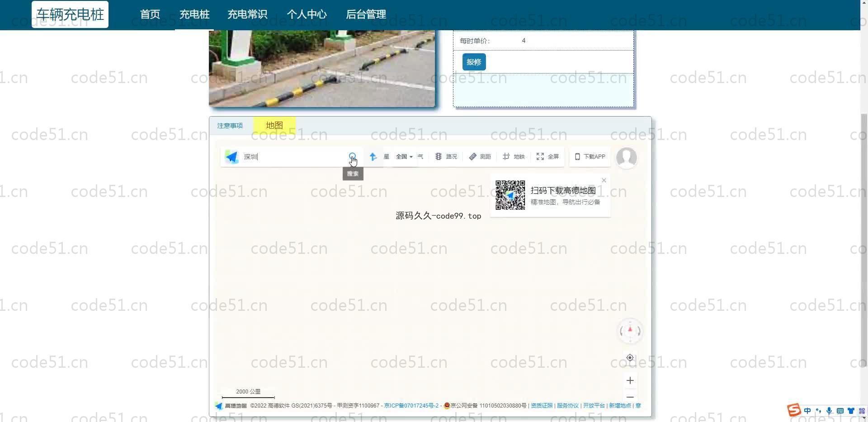Open the 服务协议 footer link
This screenshot has width=868, height=422.
tap(568, 406)
